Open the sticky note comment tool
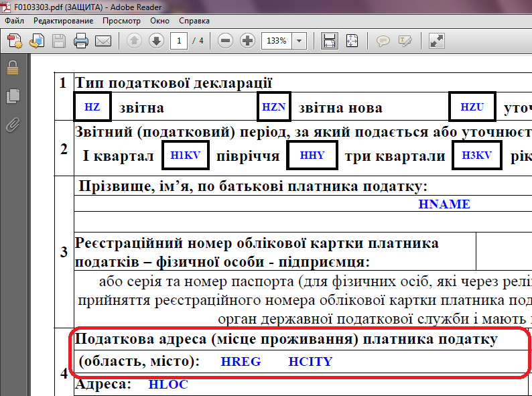The width and height of the screenshot is (532, 396). point(383,41)
